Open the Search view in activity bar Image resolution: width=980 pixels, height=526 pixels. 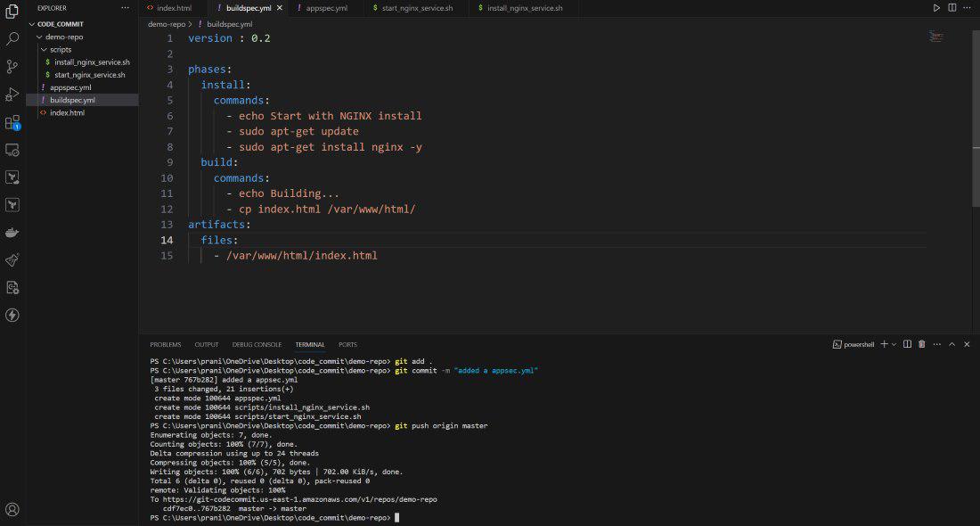click(12, 38)
